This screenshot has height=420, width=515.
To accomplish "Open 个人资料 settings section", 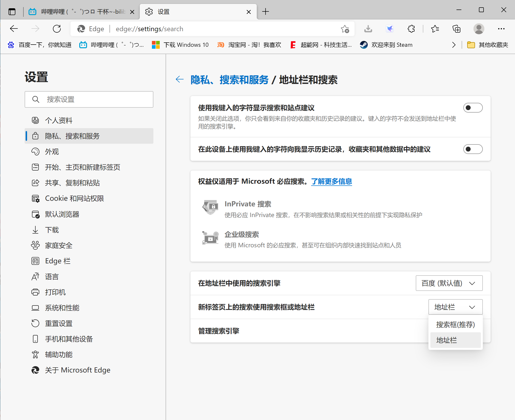I will (x=89, y=120).
